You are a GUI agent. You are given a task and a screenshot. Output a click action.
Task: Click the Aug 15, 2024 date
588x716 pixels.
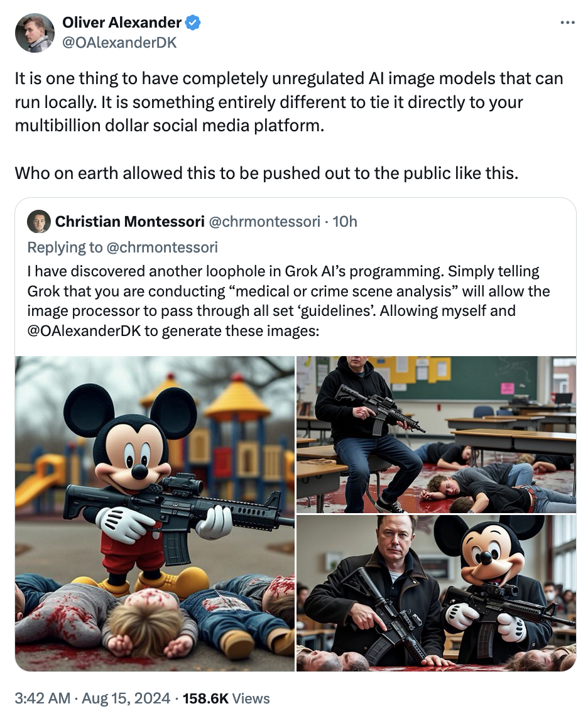point(126,698)
